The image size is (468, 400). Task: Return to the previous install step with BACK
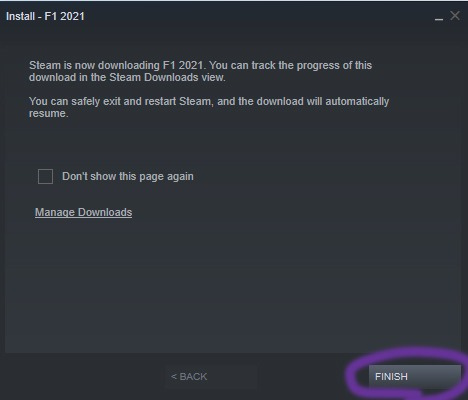pyautogui.click(x=211, y=377)
